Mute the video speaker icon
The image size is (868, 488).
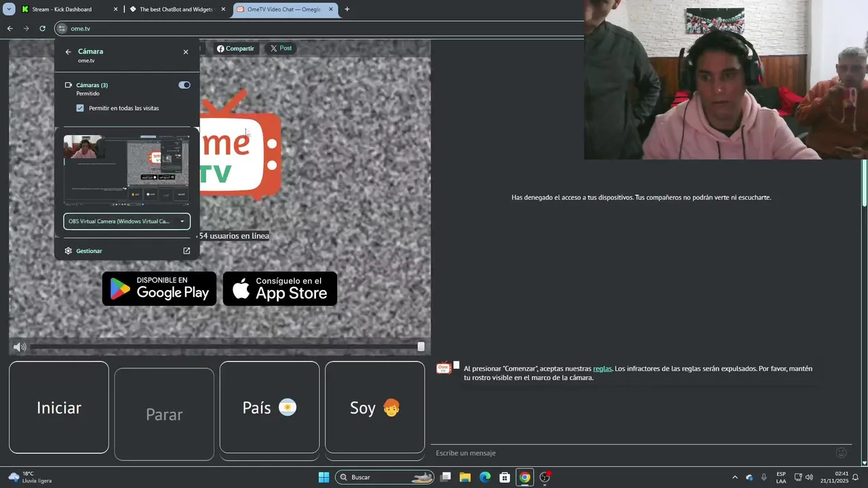(20, 347)
